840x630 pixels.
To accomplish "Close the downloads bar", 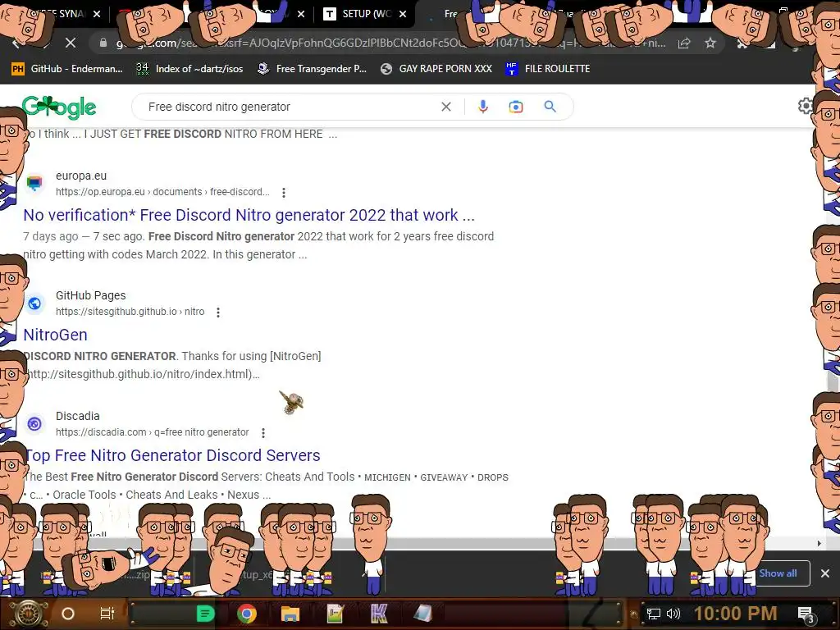I will 825,573.
